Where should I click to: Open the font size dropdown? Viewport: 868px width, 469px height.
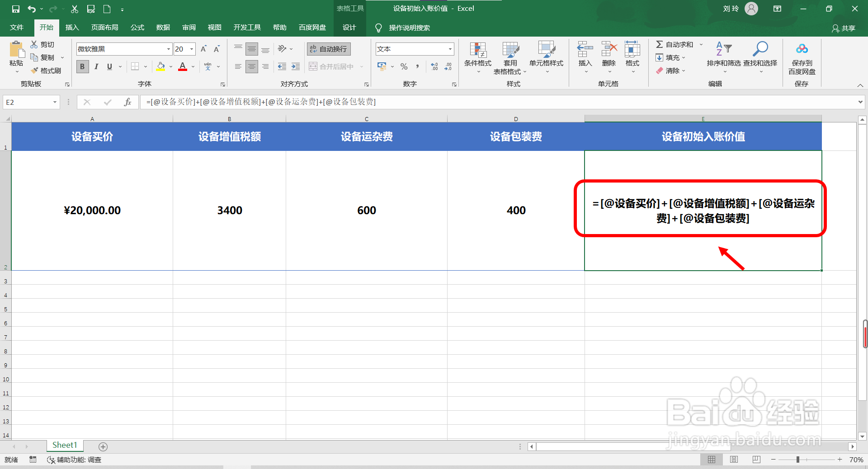(x=192, y=49)
